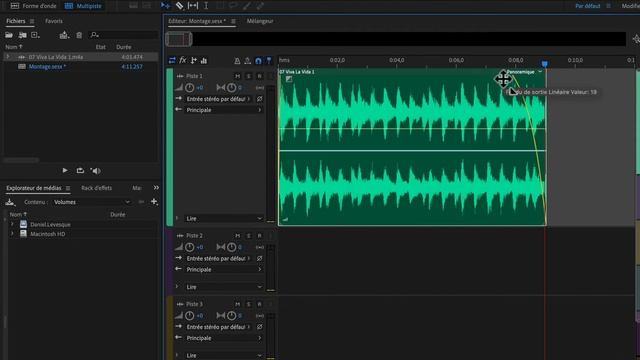Click the play button in the Fichiers preview
This screenshot has height=360, width=640.
click(x=65, y=171)
